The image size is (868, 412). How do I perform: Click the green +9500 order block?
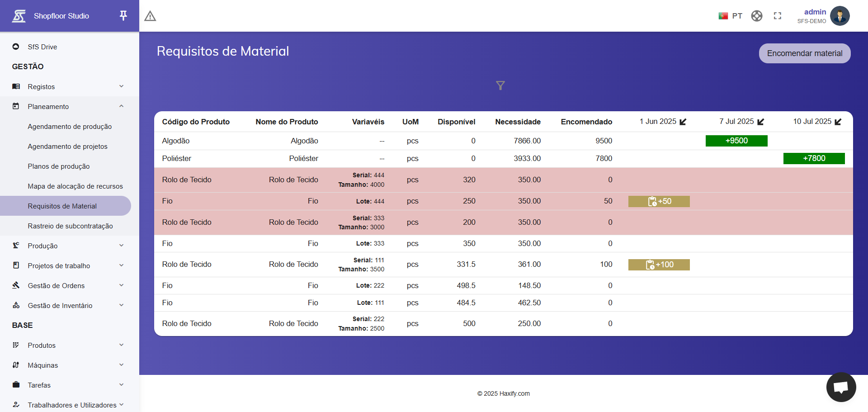(x=736, y=141)
